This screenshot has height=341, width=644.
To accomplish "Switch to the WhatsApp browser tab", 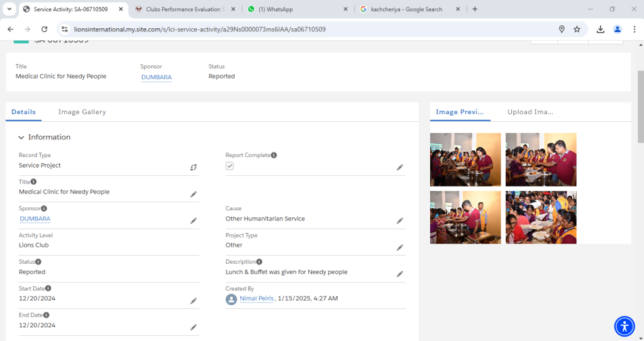I will click(x=297, y=9).
